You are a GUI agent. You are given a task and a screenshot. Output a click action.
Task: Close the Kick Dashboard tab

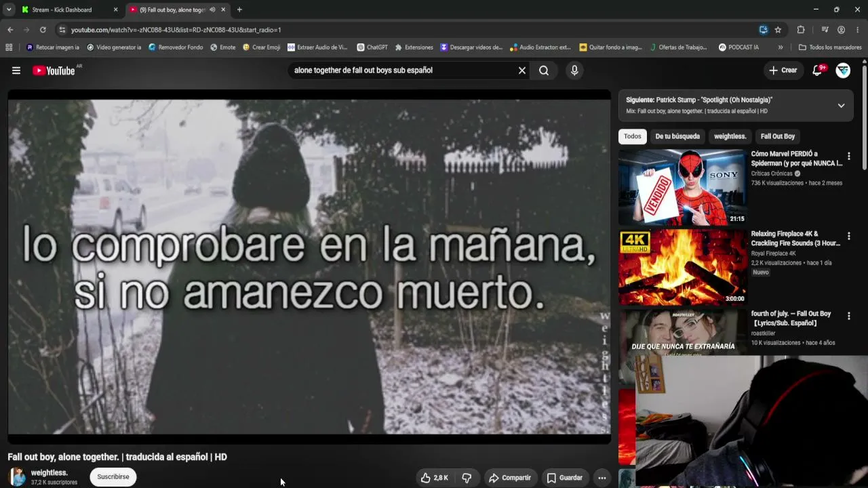[115, 10]
